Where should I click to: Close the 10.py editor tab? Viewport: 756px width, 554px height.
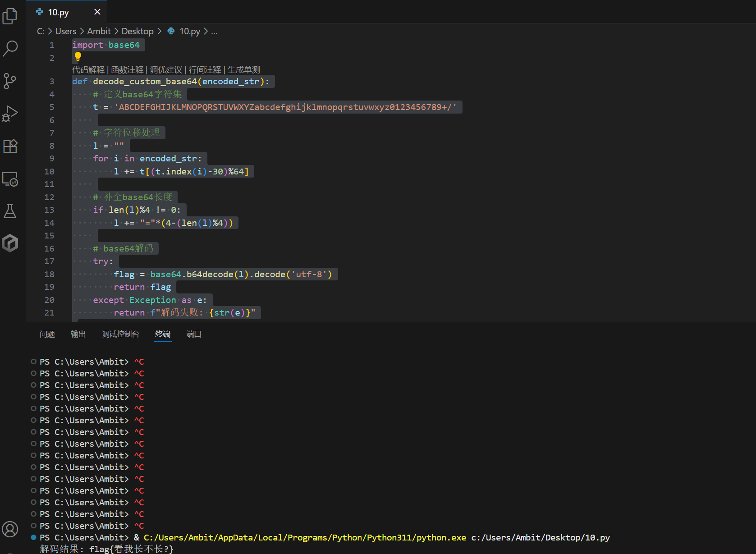(97, 12)
